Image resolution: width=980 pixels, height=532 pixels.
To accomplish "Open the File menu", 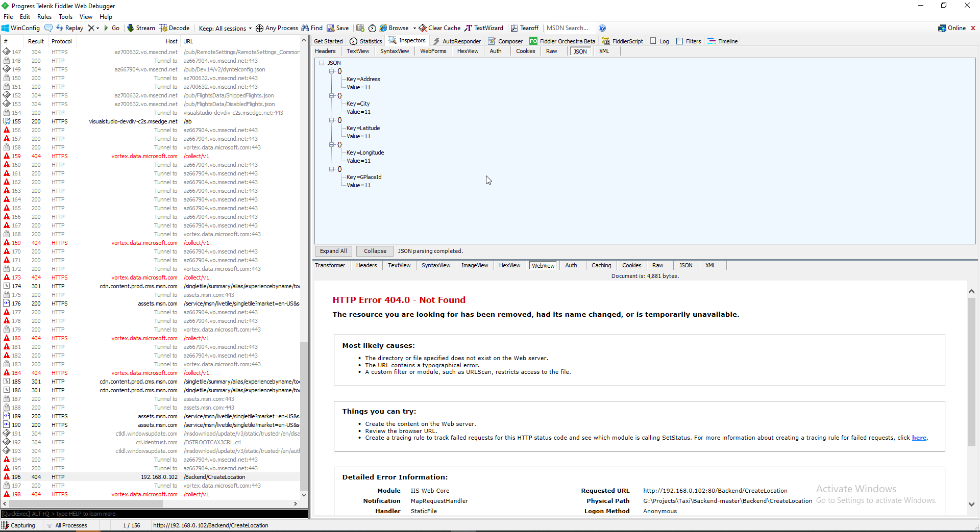I will pyautogui.click(x=8, y=17).
